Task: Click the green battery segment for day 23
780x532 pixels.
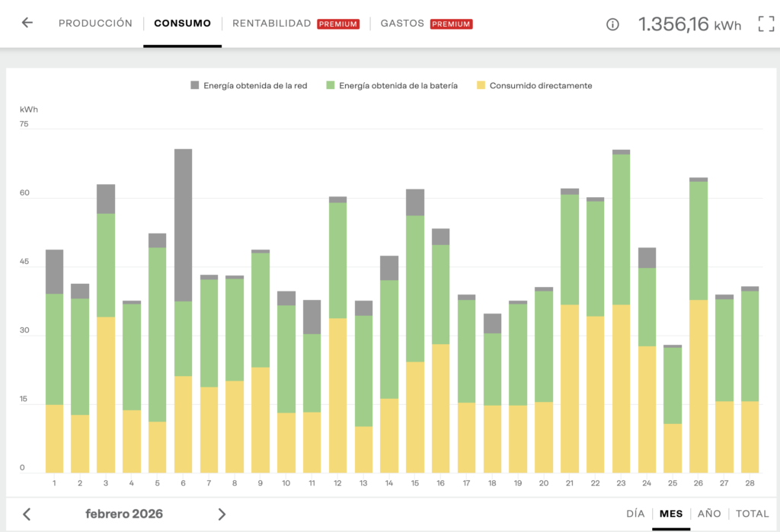Action: 621,228
